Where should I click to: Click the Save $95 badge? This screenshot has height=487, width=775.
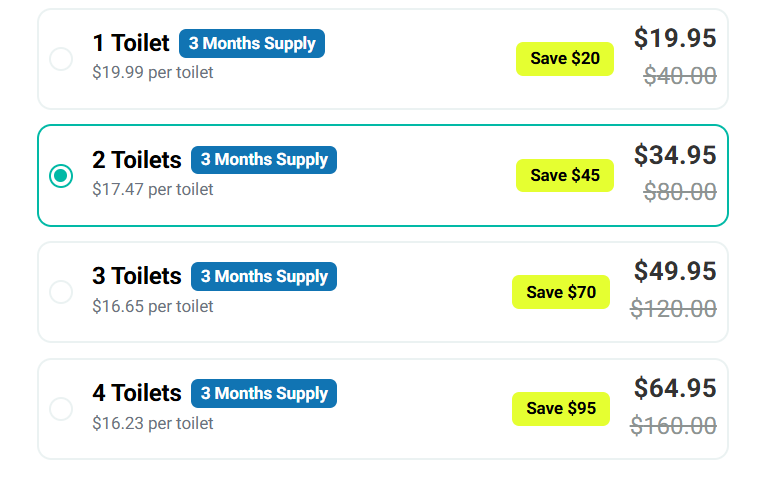pyautogui.click(x=561, y=409)
